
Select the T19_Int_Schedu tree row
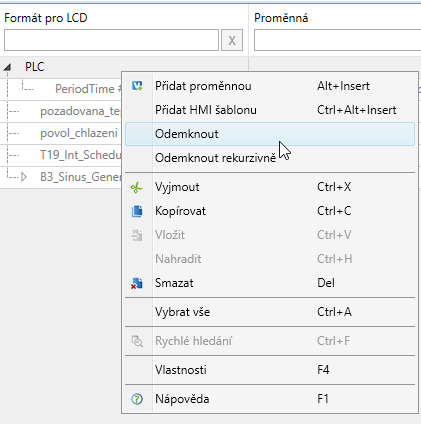click(x=80, y=155)
